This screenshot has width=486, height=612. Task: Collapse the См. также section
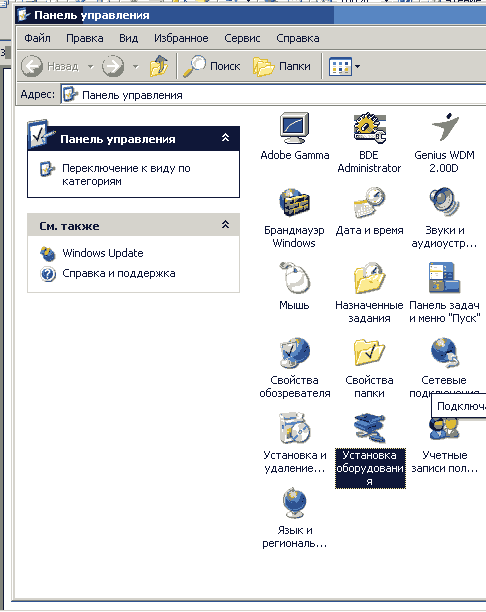[x=225, y=224]
